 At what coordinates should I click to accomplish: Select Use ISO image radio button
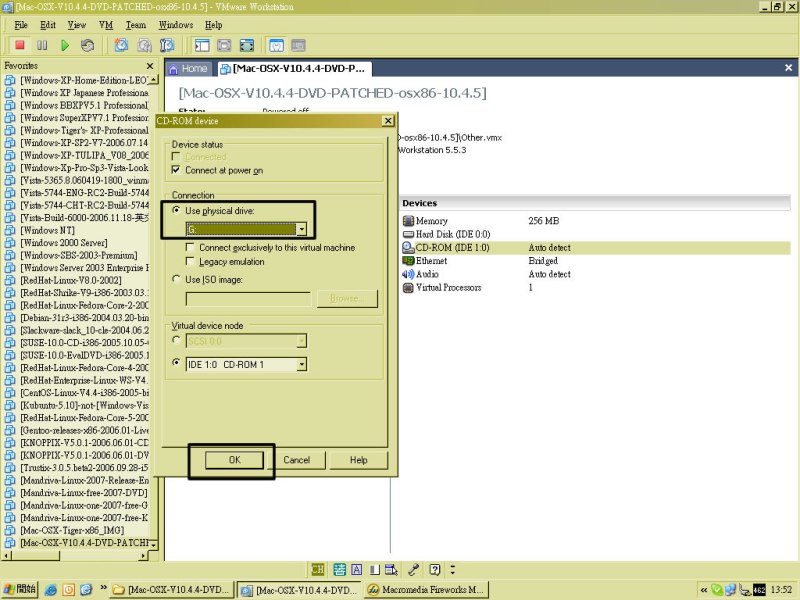pyautogui.click(x=176, y=279)
